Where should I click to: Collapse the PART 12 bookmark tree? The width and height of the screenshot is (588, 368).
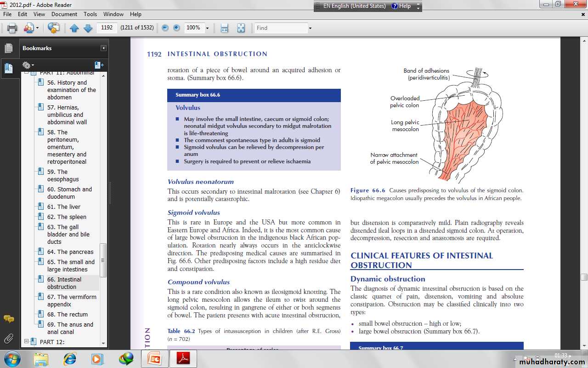(27, 342)
